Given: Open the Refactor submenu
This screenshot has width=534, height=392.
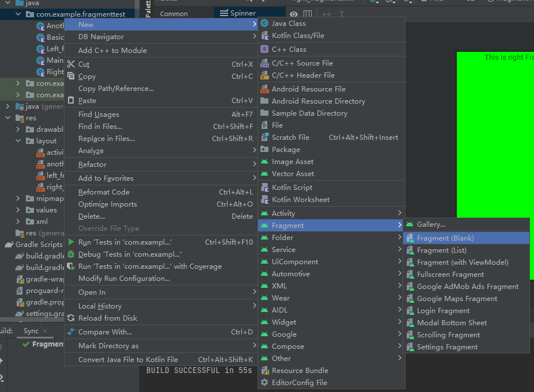Looking at the screenshot, I should [161, 165].
